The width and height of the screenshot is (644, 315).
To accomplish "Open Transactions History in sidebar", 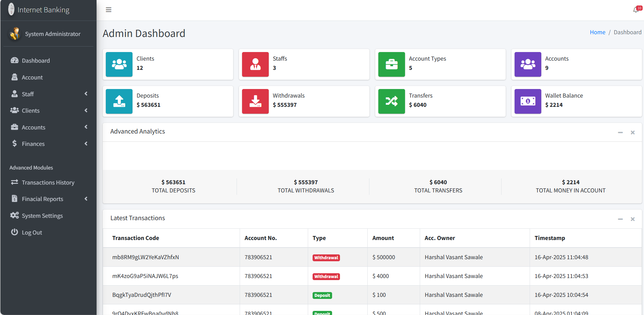I will coord(48,182).
